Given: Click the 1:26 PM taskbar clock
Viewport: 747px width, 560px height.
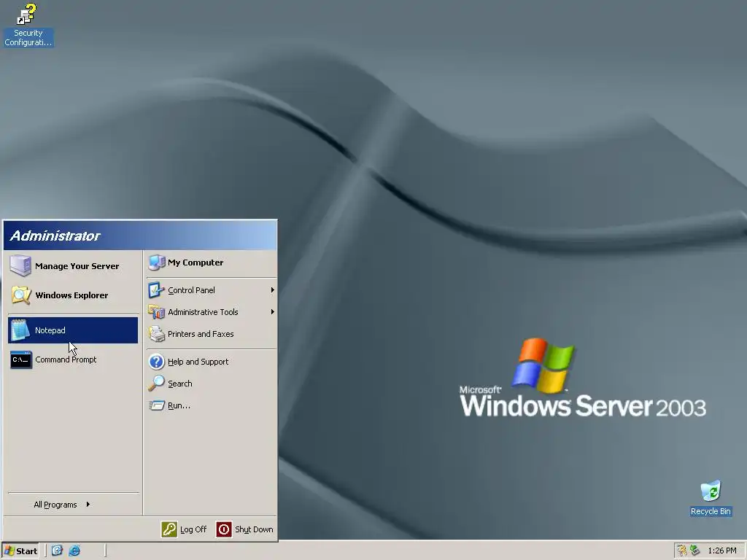Looking at the screenshot, I should click(x=722, y=551).
